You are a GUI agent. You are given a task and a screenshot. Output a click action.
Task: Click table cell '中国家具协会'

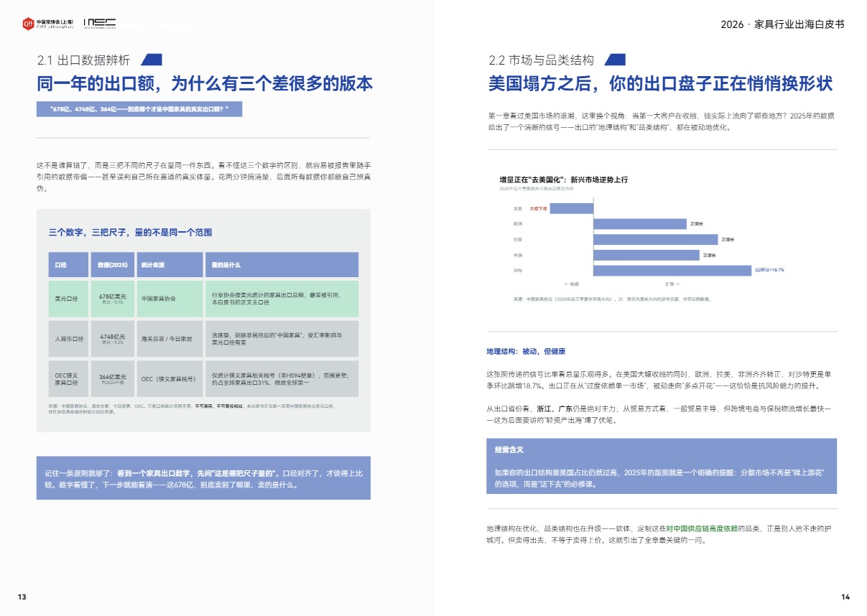tap(169, 299)
